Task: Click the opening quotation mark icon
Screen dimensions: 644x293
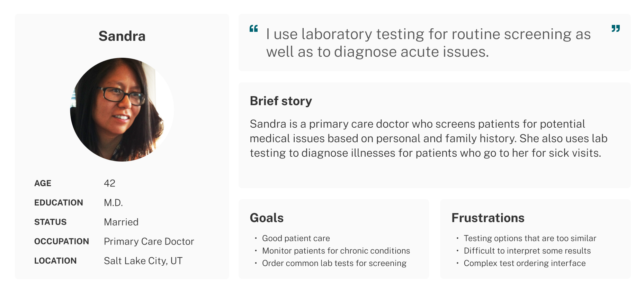Action: pyautogui.click(x=254, y=28)
